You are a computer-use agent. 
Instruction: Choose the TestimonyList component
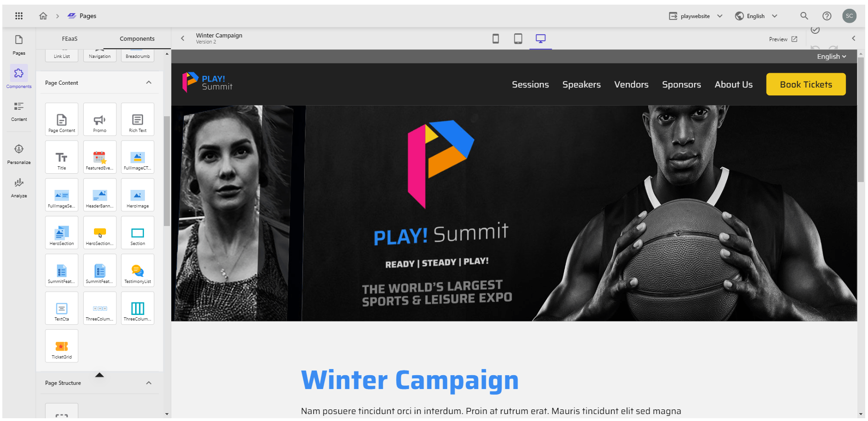[137, 270]
